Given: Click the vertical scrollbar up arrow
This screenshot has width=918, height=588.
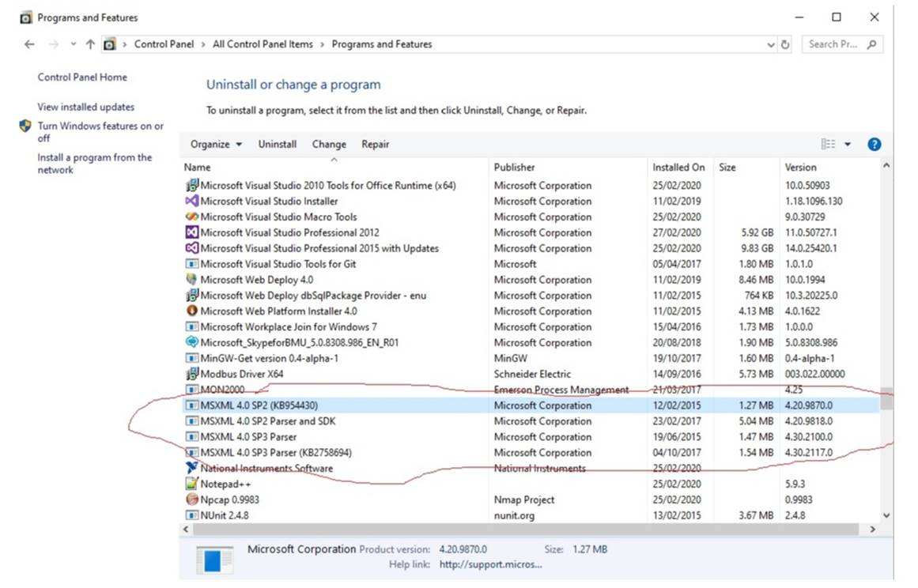Looking at the screenshot, I should tap(886, 166).
